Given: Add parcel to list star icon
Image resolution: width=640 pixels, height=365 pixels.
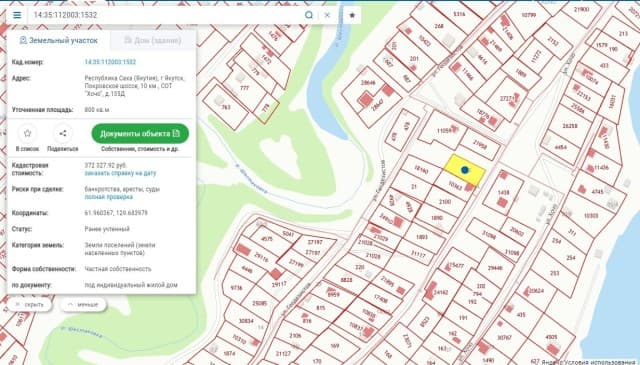Looking at the screenshot, I should point(27,134).
